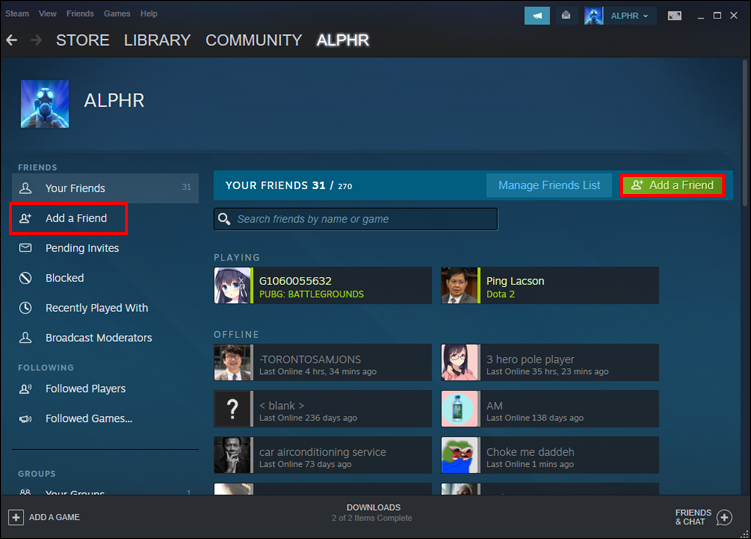Click the green Add a Friend button
Viewport: 751px width, 539px height.
(x=672, y=185)
